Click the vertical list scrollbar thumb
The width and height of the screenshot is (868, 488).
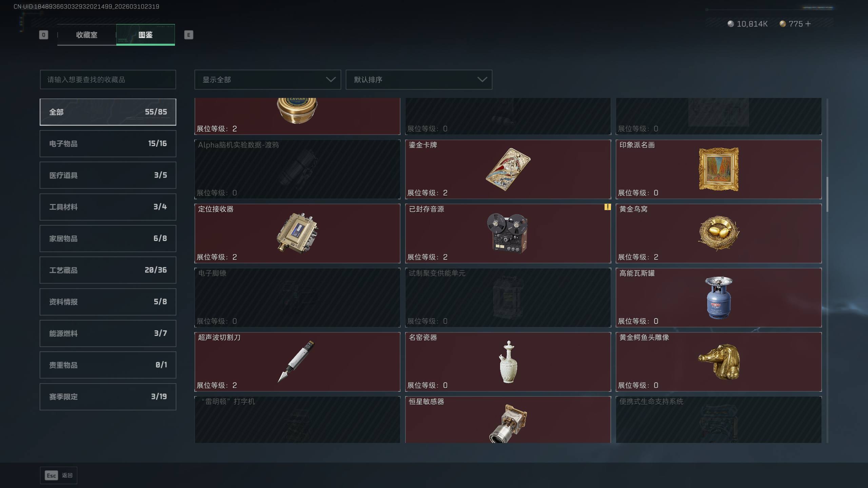(827, 195)
